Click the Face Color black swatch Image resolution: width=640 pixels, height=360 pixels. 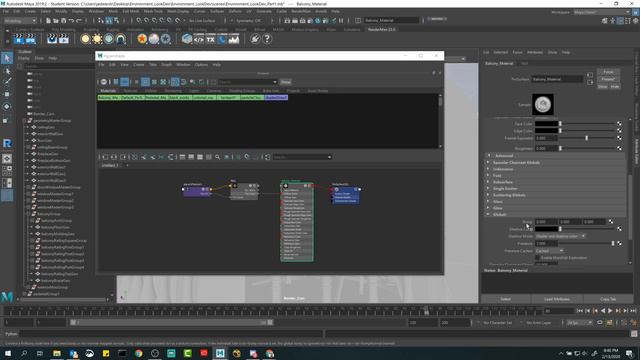coord(546,123)
